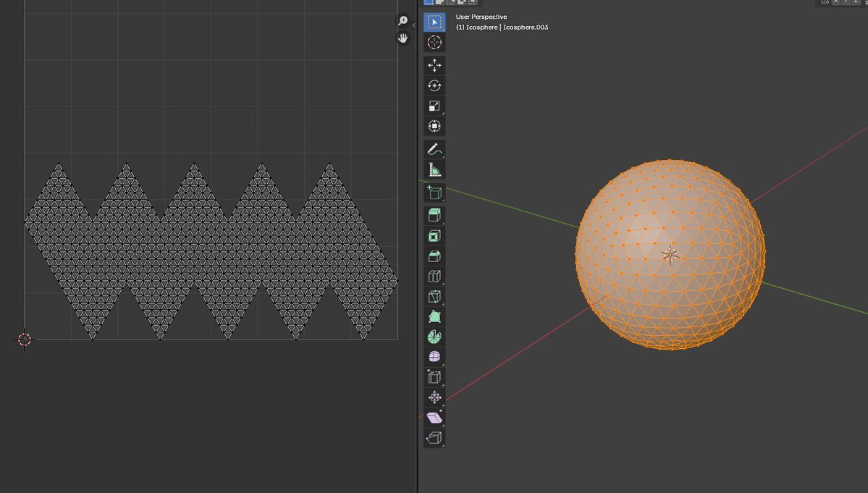868x493 pixels.
Task: Select the Transform tool
Action: [x=434, y=126]
